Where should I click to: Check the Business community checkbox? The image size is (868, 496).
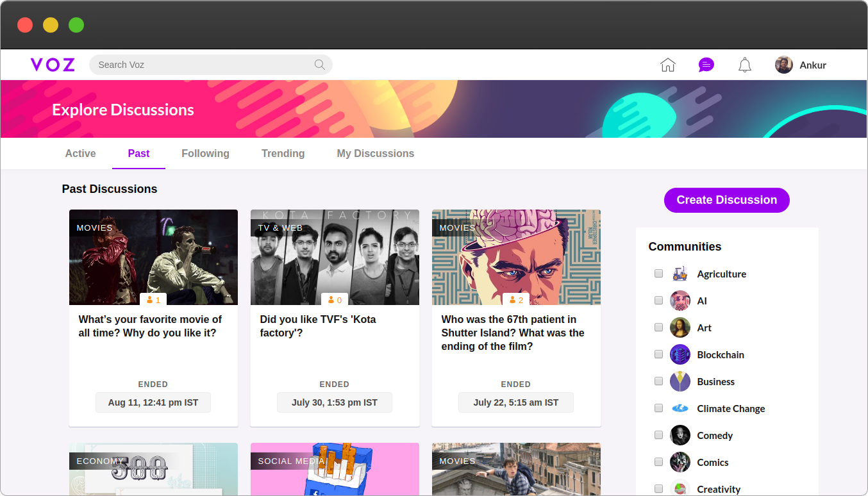658,381
